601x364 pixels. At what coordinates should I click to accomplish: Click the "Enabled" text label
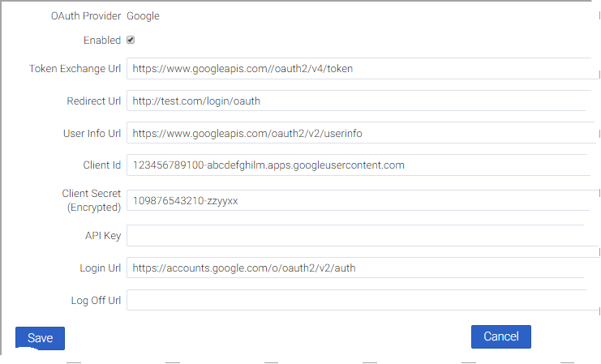point(102,40)
